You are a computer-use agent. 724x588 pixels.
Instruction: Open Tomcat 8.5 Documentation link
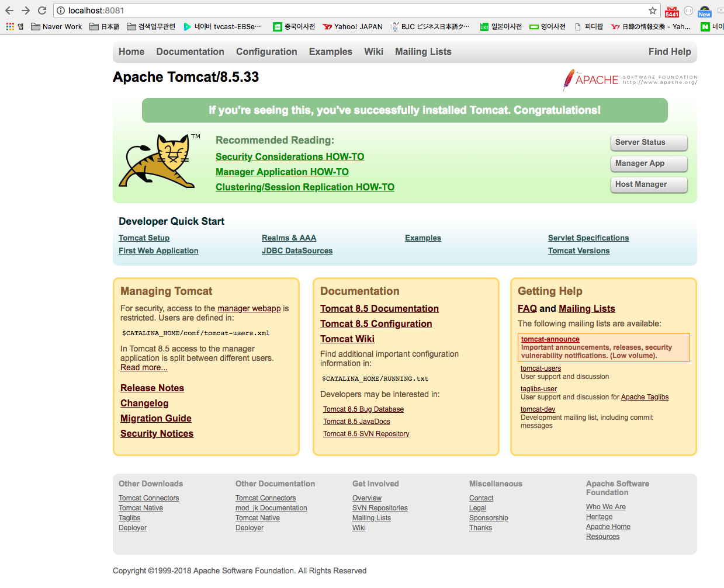[379, 308]
